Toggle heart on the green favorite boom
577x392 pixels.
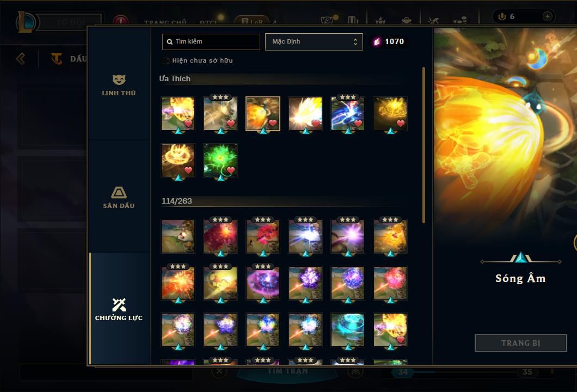coord(231,170)
